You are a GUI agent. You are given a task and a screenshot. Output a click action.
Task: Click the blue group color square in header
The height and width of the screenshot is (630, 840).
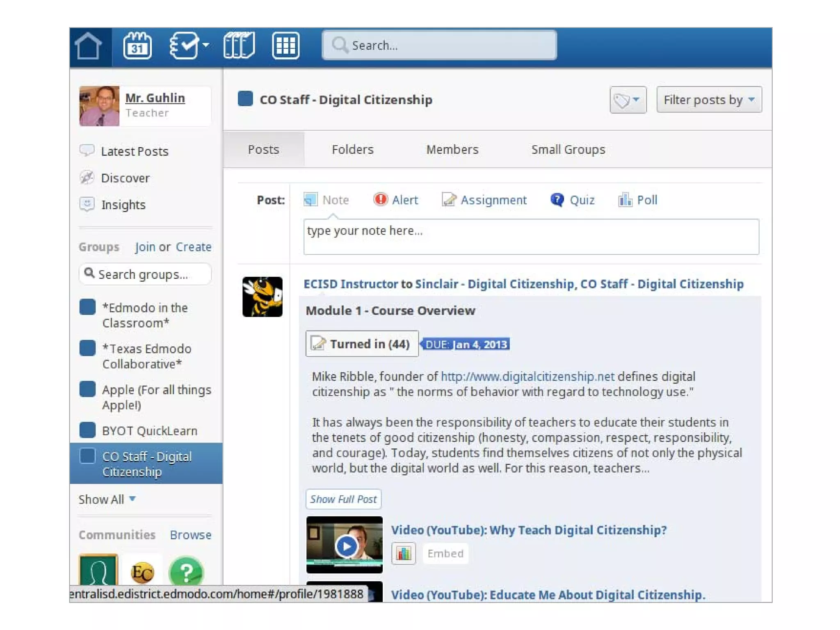(x=245, y=99)
